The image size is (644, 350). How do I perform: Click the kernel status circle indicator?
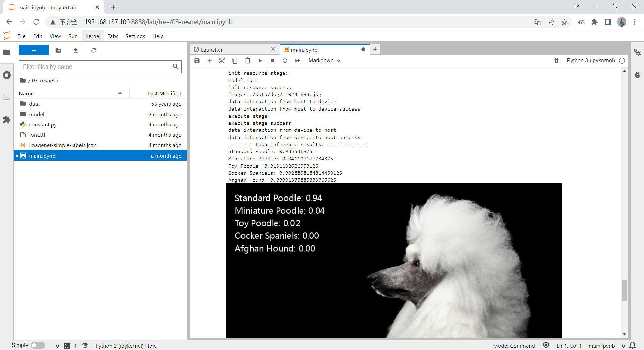pyautogui.click(x=622, y=61)
